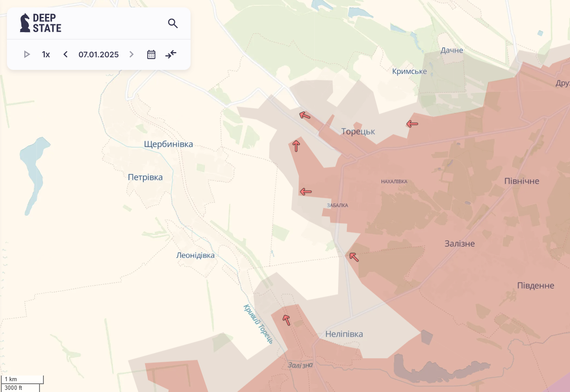
Task: Open the calendar date picker
Action: click(x=151, y=54)
